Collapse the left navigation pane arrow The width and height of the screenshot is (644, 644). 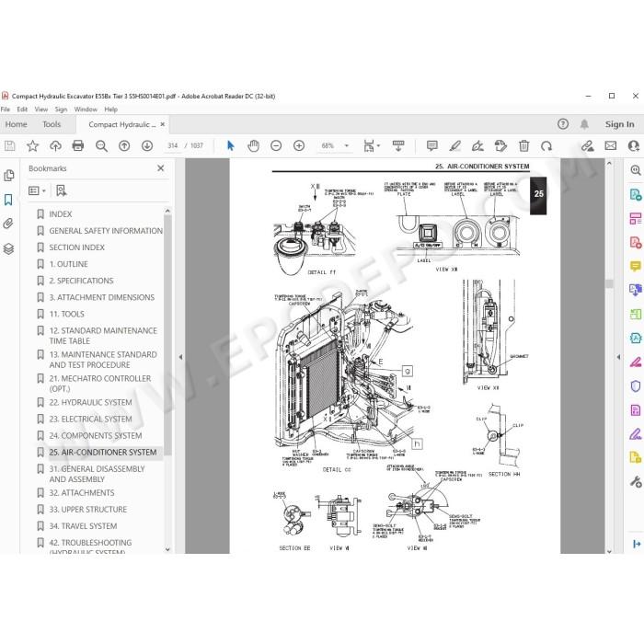pos(180,357)
